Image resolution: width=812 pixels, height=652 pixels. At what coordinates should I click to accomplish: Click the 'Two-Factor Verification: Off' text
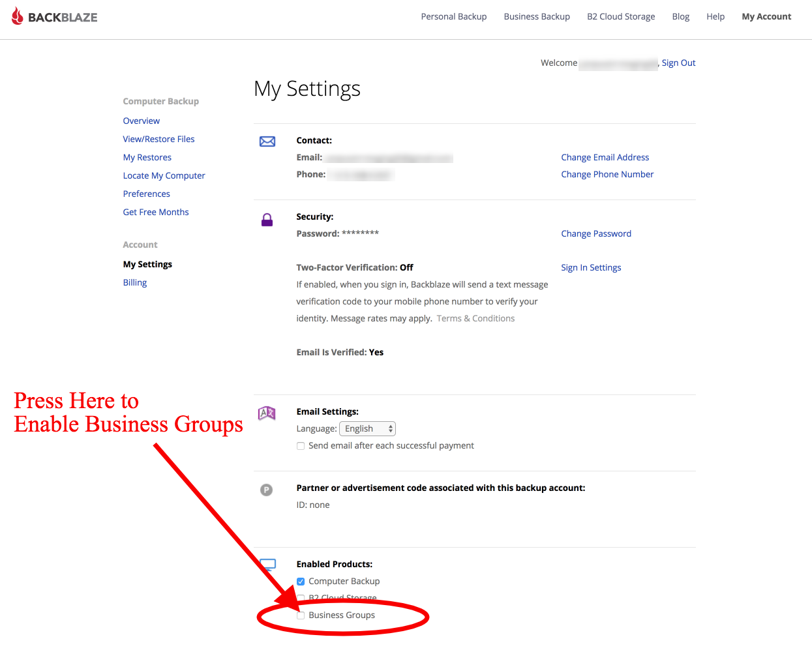click(x=355, y=268)
